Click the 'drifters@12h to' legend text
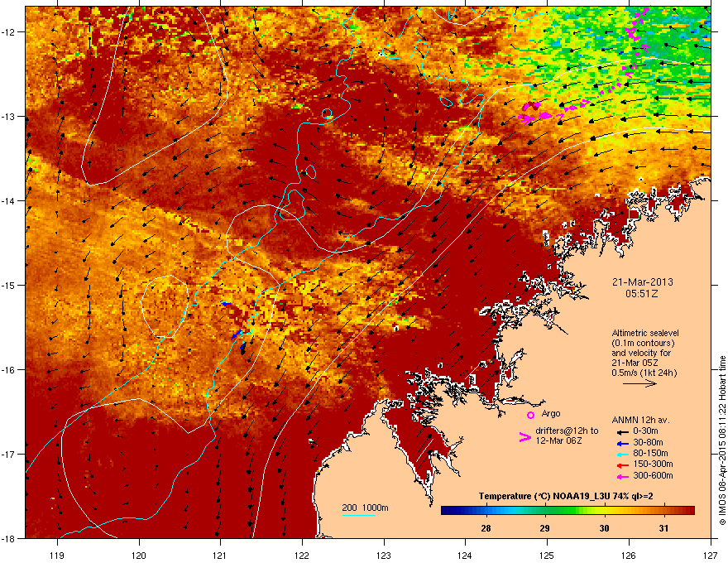Viewport: 728px width, 563px height. point(567,431)
